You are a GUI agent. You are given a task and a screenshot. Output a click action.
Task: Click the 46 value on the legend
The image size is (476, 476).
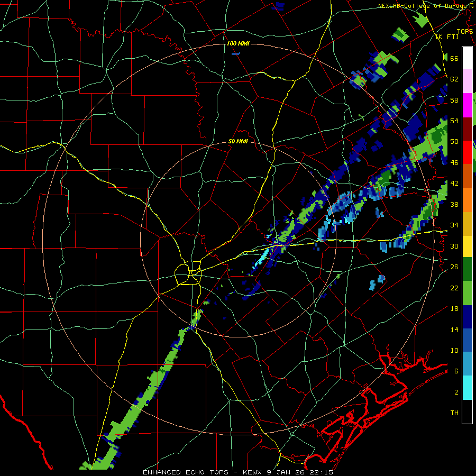(454, 163)
